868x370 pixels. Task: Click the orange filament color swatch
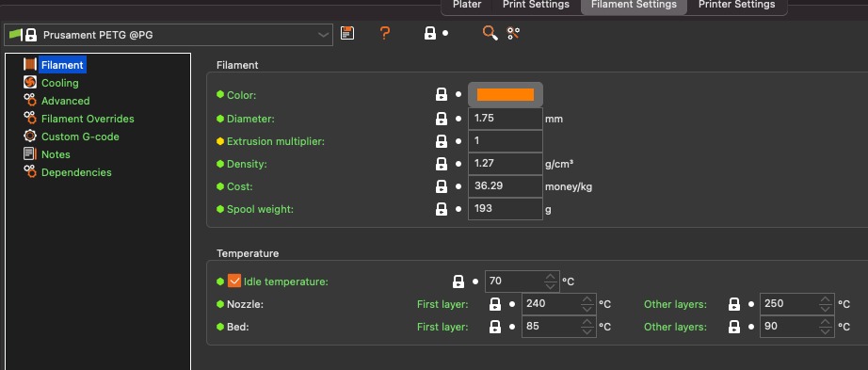point(506,95)
